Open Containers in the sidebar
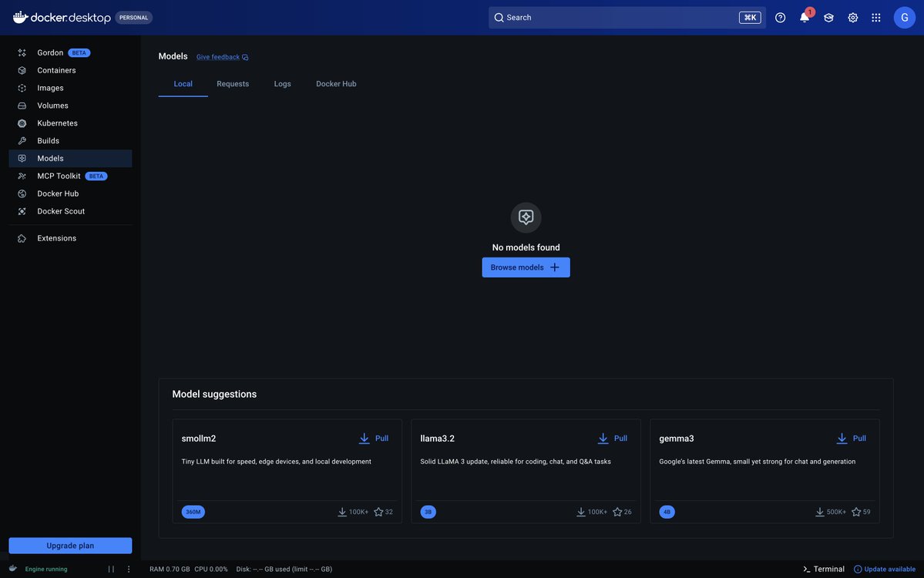Screen dimensions: 924x578 point(70,70)
